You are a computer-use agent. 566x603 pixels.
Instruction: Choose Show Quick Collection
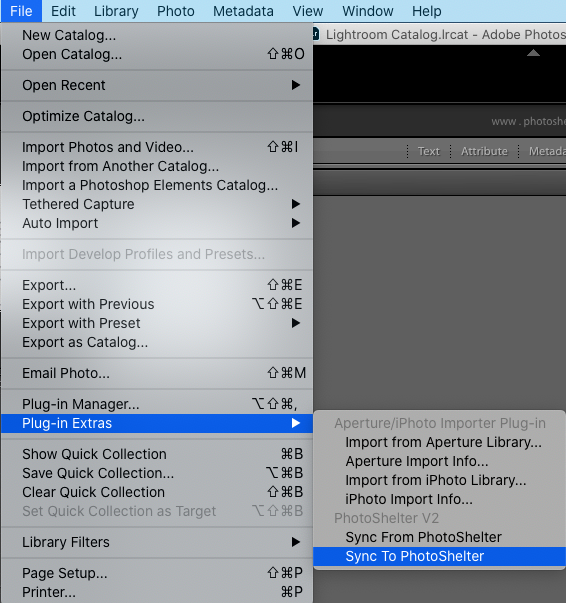click(x=156, y=454)
